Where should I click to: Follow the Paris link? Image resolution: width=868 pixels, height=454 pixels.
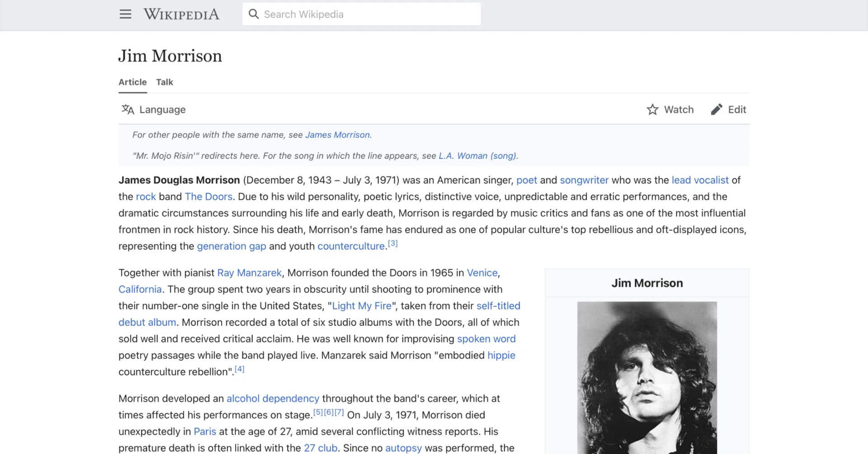coord(205,431)
